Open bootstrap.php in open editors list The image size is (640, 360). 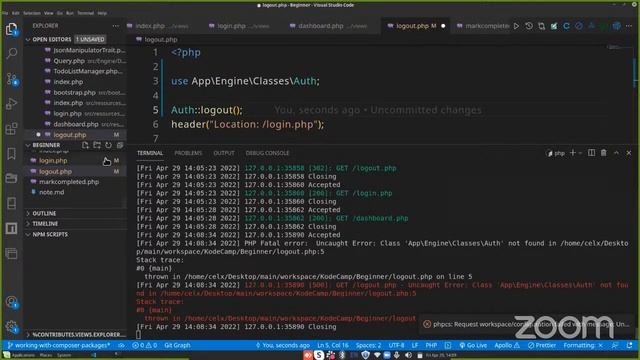(76, 93)
